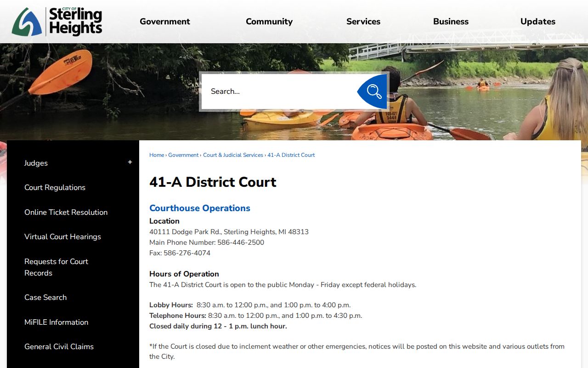
Task: Open General Civil Claims link
Action: [59, 346]
